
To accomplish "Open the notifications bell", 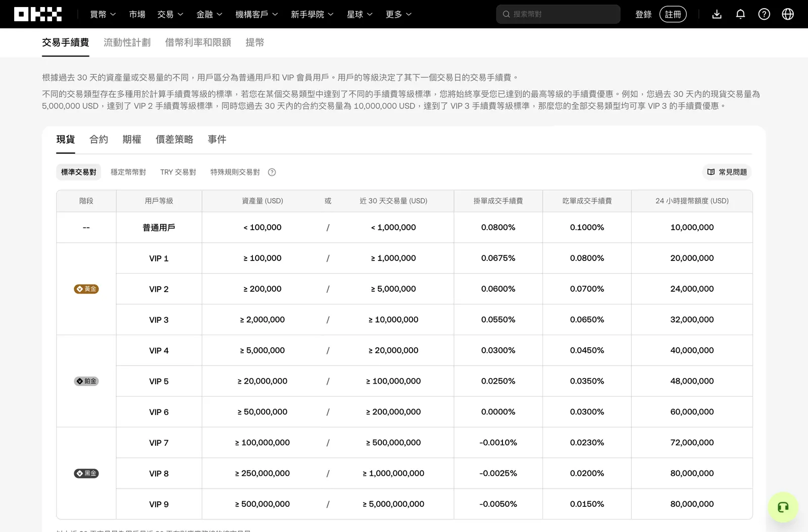I will [x=740, y=14].
